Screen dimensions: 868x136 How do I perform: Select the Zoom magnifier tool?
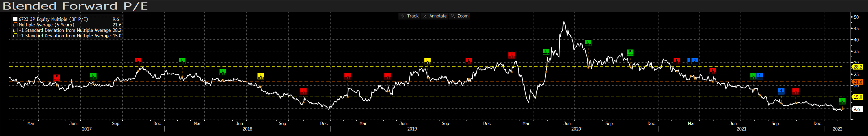[460, 16]
